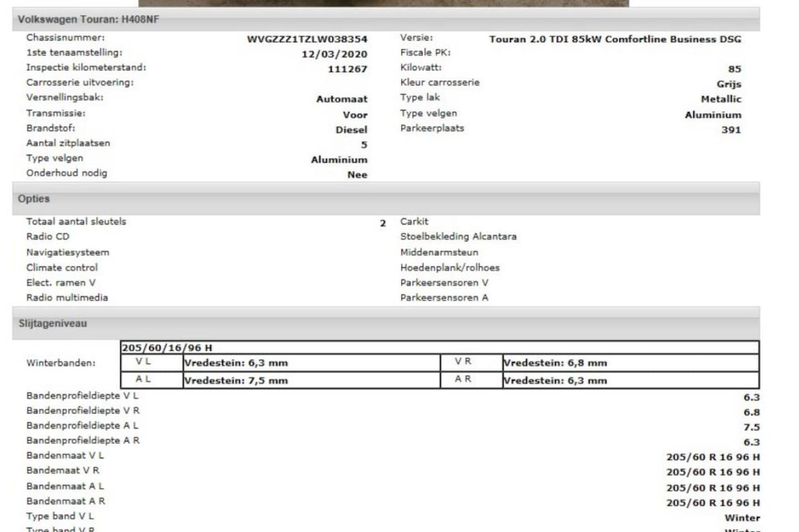Select the Bandenmaat A R label

[66, 502]
